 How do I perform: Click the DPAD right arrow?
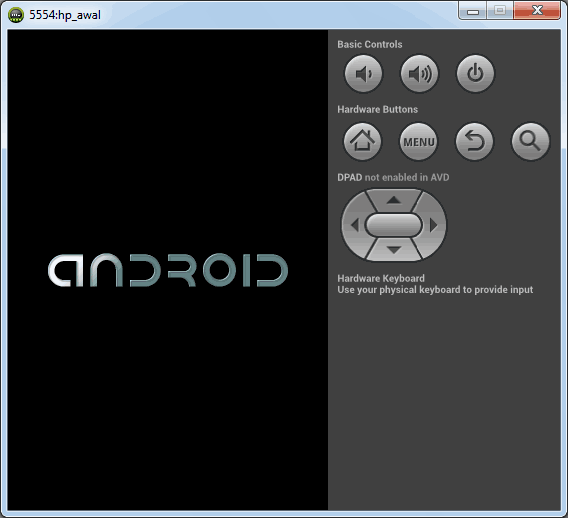tap(434, 225)
